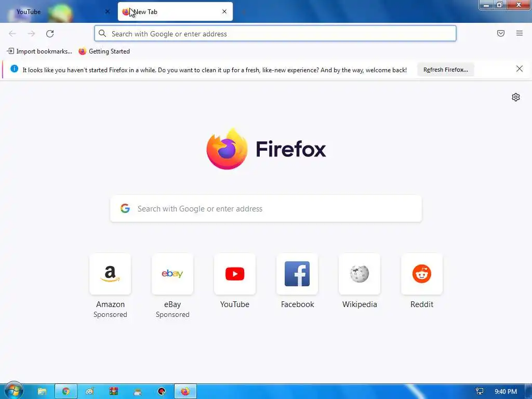Open the red circular taskbar icon
The image size is (532, 399).
(x=162, y=392)
